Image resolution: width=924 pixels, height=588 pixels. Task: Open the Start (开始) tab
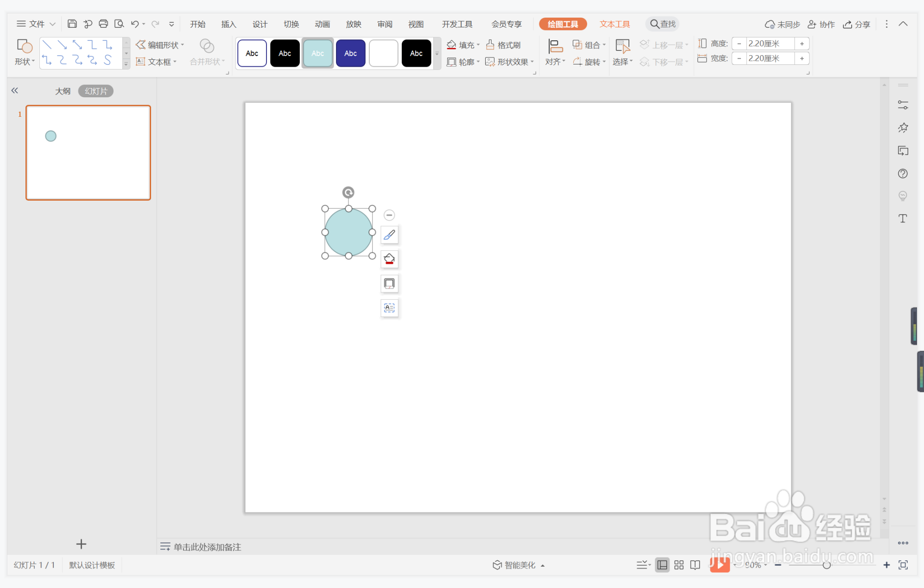point(198,24)
